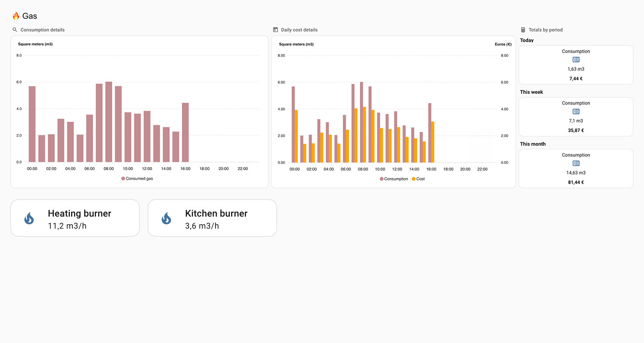Image resolution: width=644 pixels, height=343 pixels.
Task: Click the flame icon on Kitchen burner
Action: point(166,218)
